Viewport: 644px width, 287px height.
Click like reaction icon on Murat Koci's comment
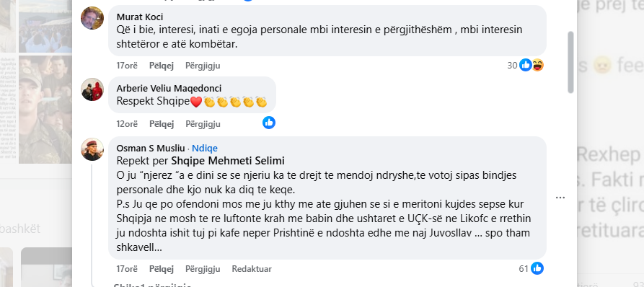point(526,65)
